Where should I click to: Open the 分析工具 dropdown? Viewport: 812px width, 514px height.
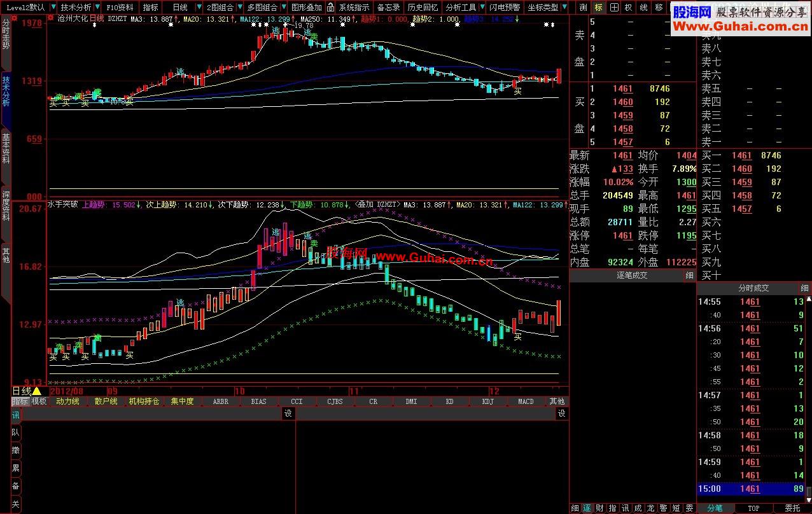464,8
